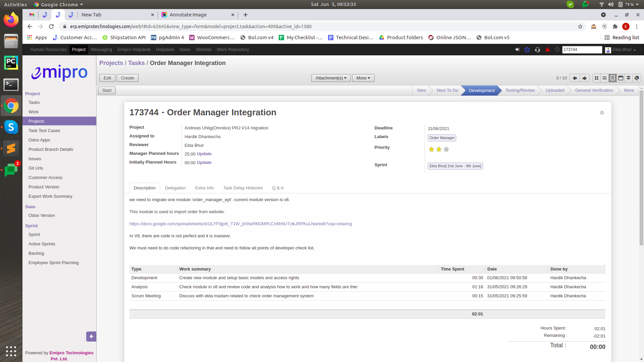This screenshot has width=644, height=362.
Task: Go to the next task record arrow
Action: click(584, 78)
